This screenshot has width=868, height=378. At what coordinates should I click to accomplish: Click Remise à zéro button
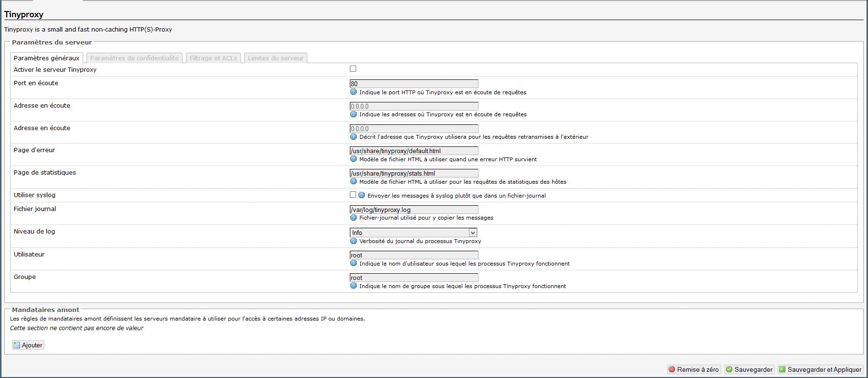pos(694,369)
